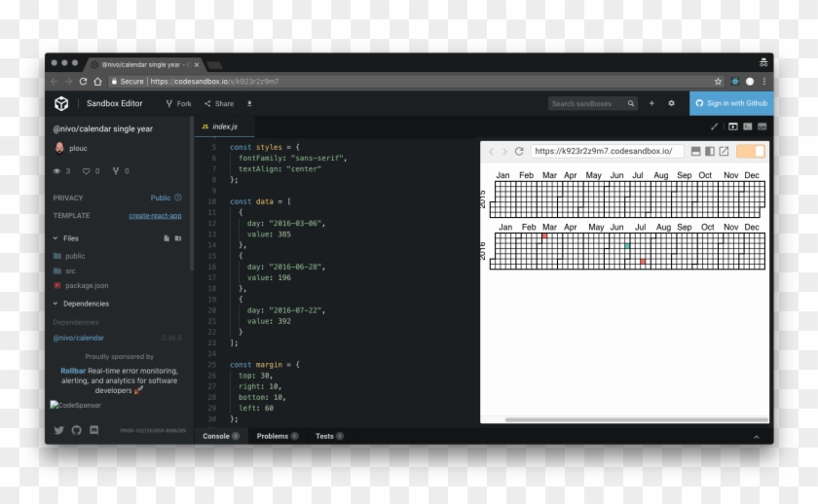Open preview in new window icon

724,152
